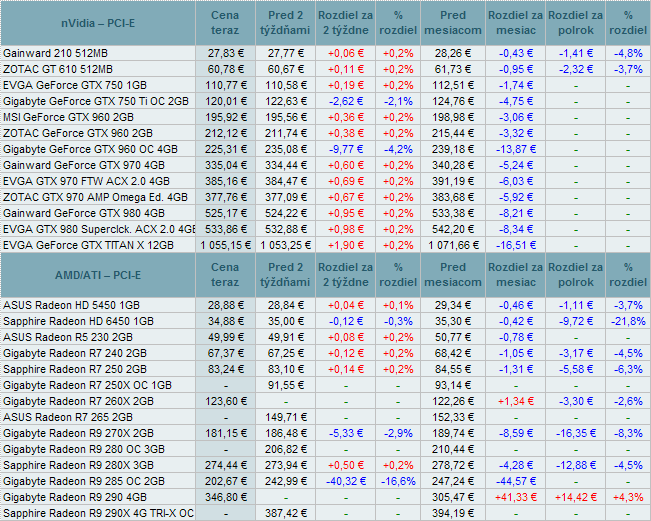Select the month-ago price 93,14 €
The height and width of the screenshot is (521, 651).
pyautogui.click(x=453, y=385)
